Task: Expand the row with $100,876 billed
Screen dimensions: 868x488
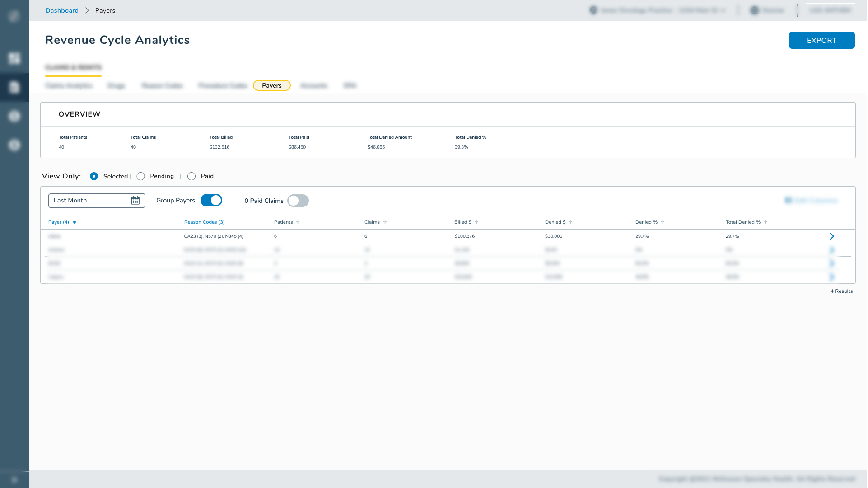Action: tap(831, 236)
